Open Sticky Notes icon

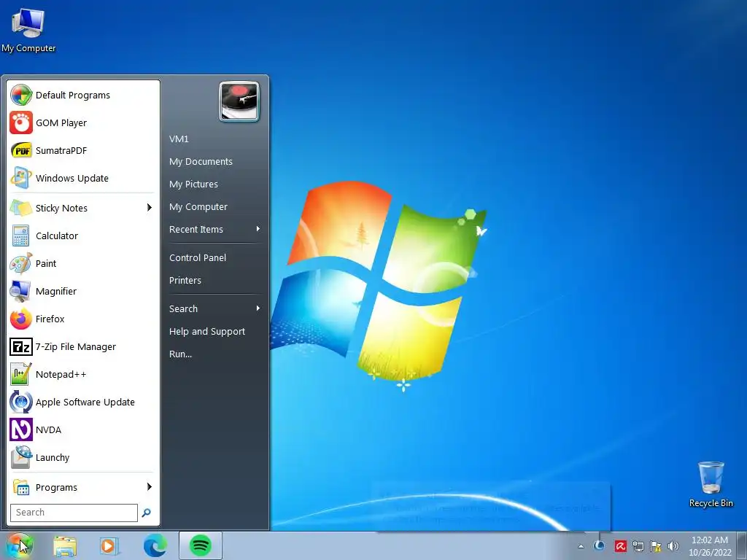[21, 208]
